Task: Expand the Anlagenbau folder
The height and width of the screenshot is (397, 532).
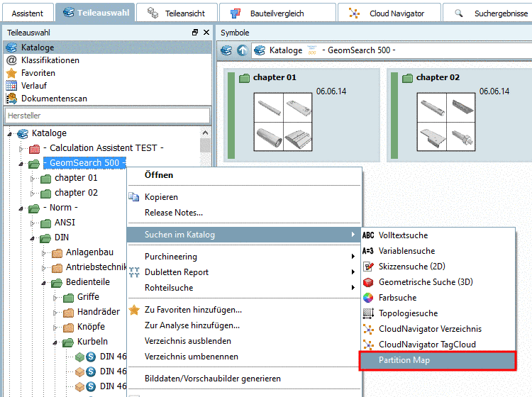Action: coord(43,253)
